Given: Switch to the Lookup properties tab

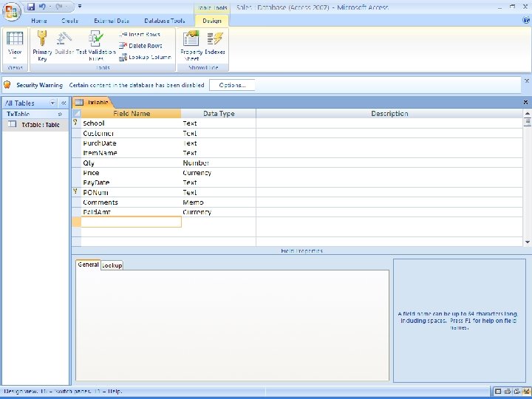Looking at the screenshot, I should (x=112, y=265).
